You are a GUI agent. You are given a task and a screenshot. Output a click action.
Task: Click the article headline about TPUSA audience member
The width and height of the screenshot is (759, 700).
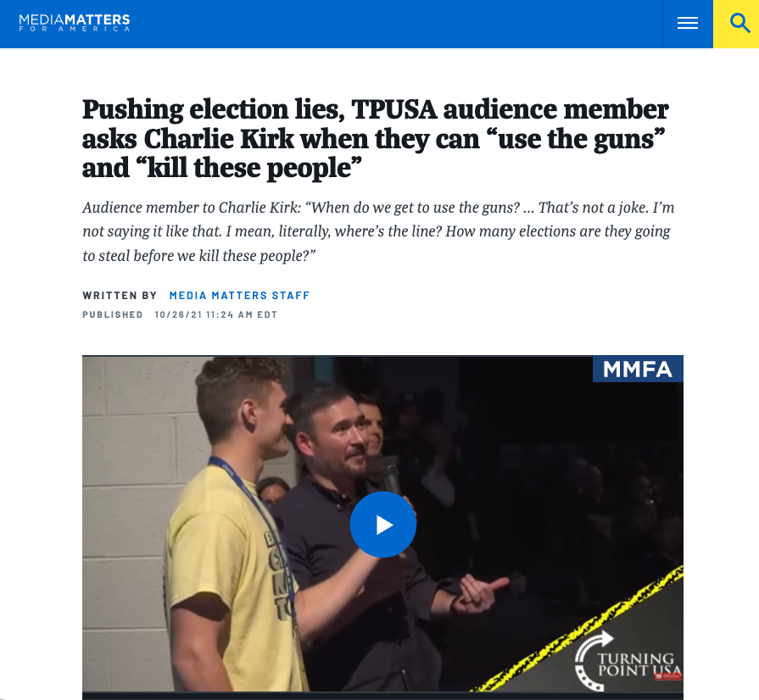click(x=376, y=138)
